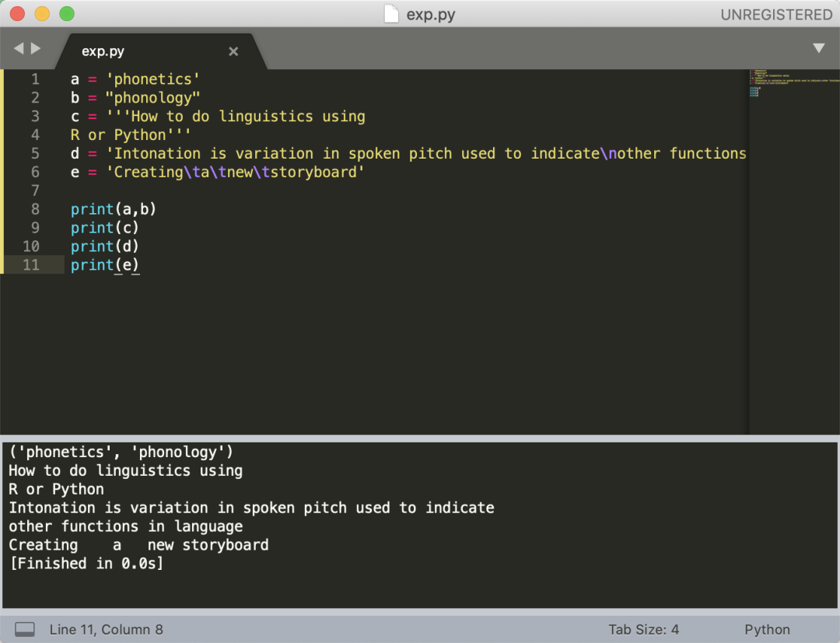Click the yellow minimize window button
This screenshot has height=643, width=840.
click(x=42, y=14)
